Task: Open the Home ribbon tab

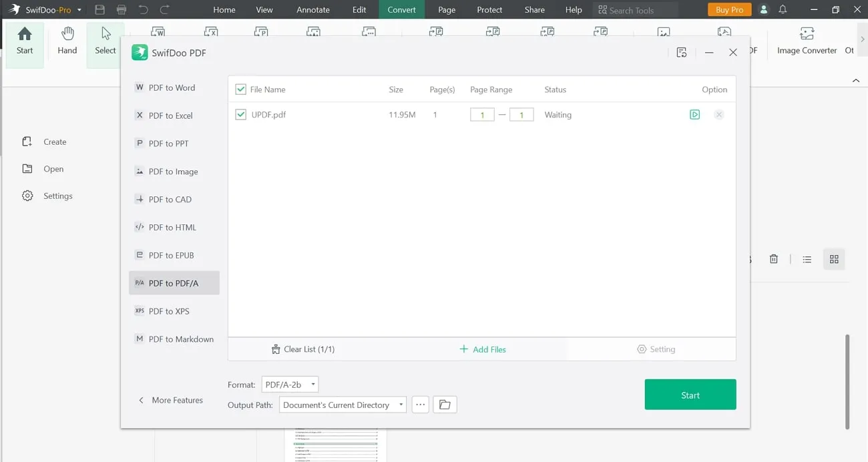Action: click(224, 10)
